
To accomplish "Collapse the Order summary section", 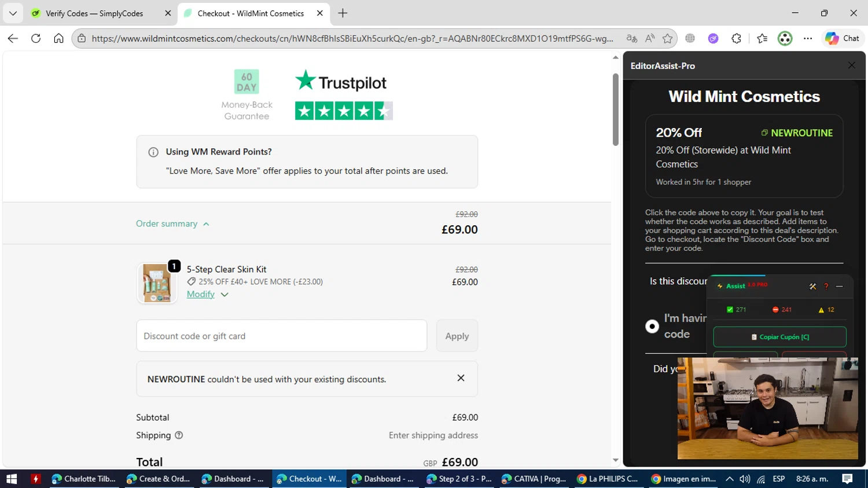I will pos(172,223).
